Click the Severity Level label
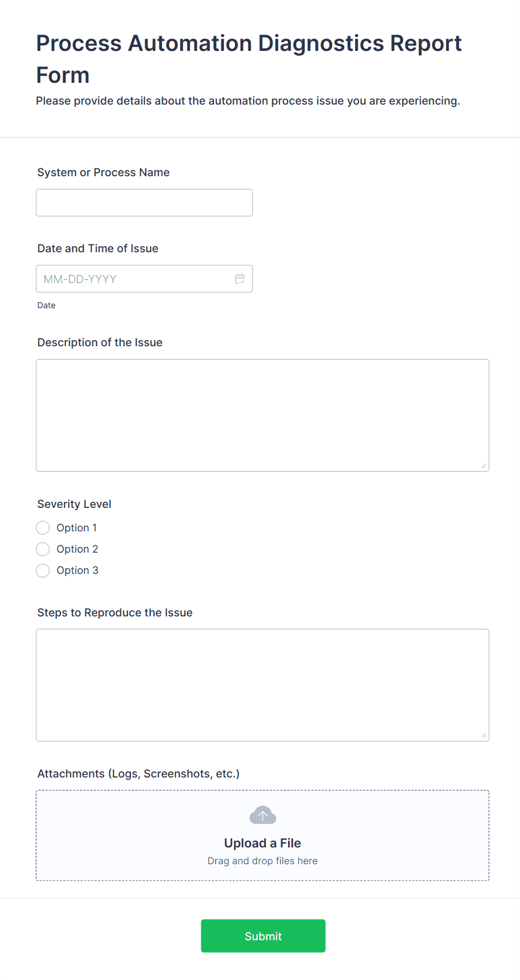 pyautogui.click(x=74, y=504)
